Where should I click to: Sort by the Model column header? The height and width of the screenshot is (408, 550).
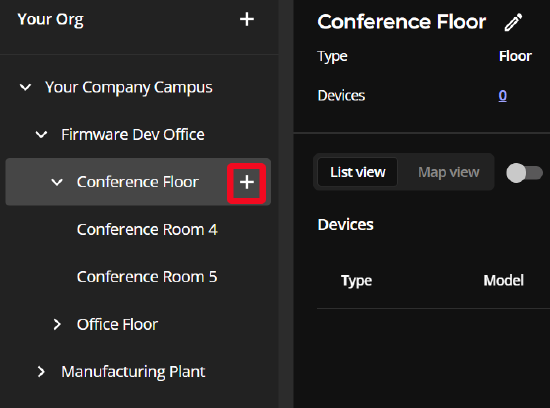pyautogui.click(x=503, y=280)
